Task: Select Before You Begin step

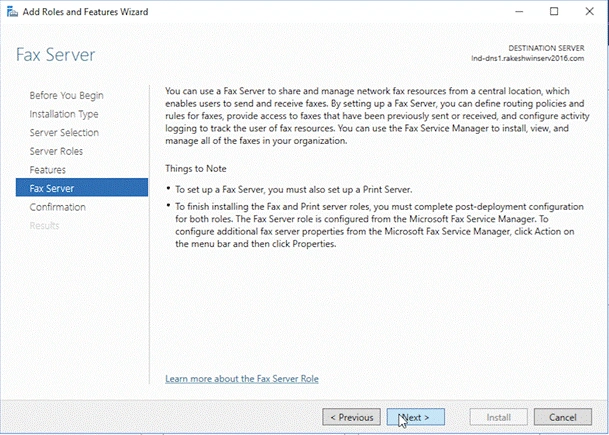Action: [66, 96]
